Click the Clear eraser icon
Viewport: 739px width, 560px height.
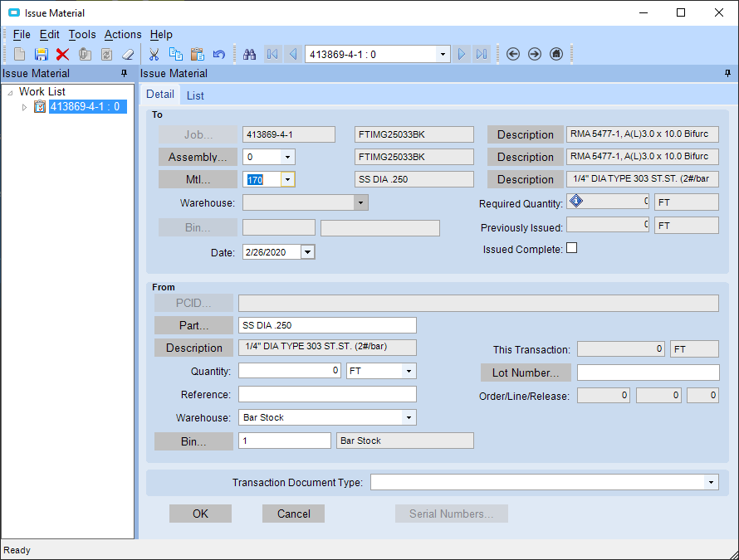coord(127,54)
